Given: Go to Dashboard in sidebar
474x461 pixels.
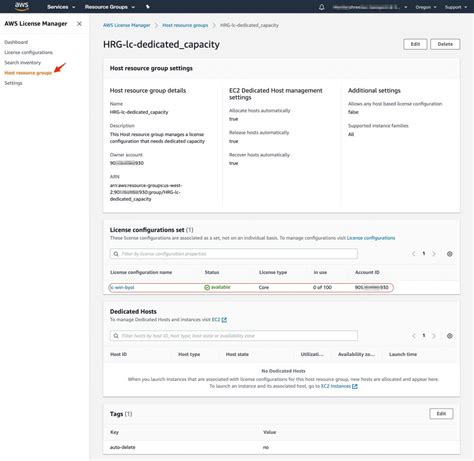Looking at the screenshot, I should tap(16, 42).
